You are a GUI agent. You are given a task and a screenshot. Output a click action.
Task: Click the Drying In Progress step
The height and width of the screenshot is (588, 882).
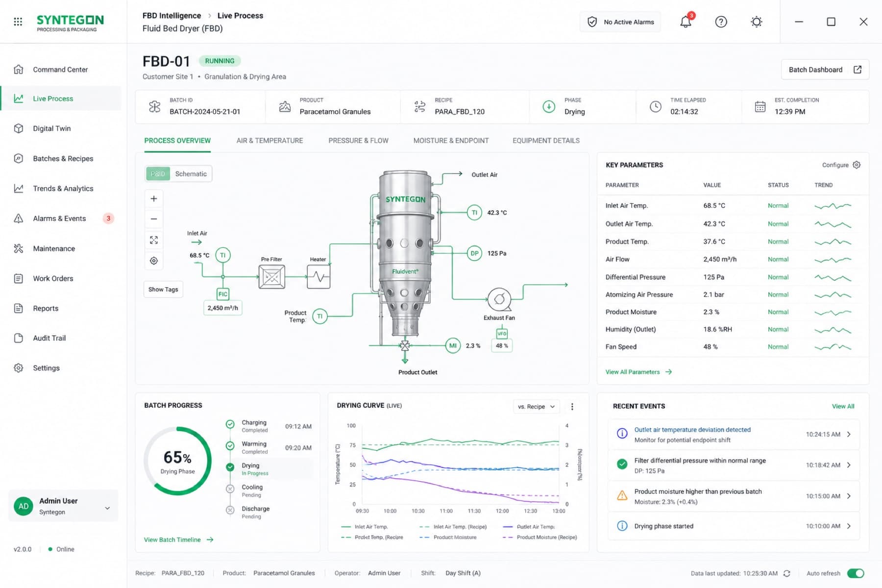click(269, 469)
